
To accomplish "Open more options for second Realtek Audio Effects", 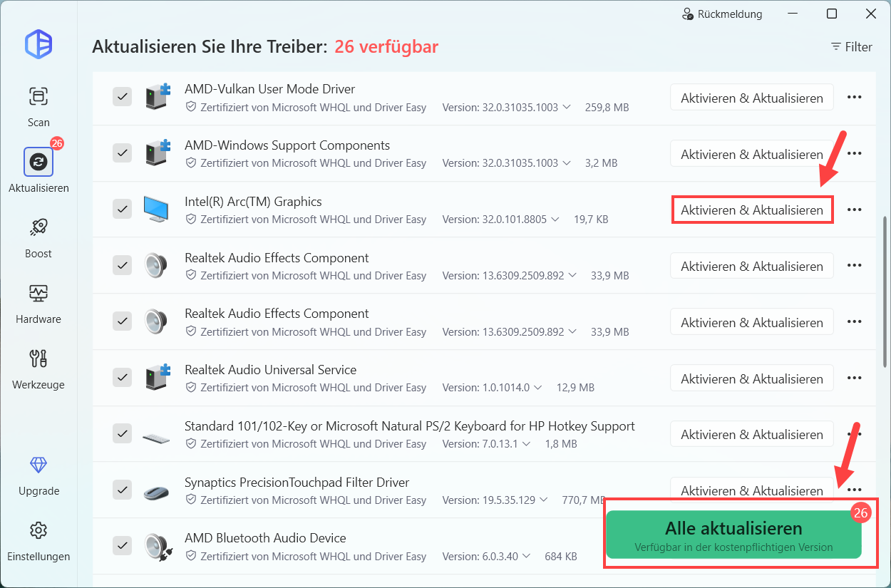I will pos(855,321).
